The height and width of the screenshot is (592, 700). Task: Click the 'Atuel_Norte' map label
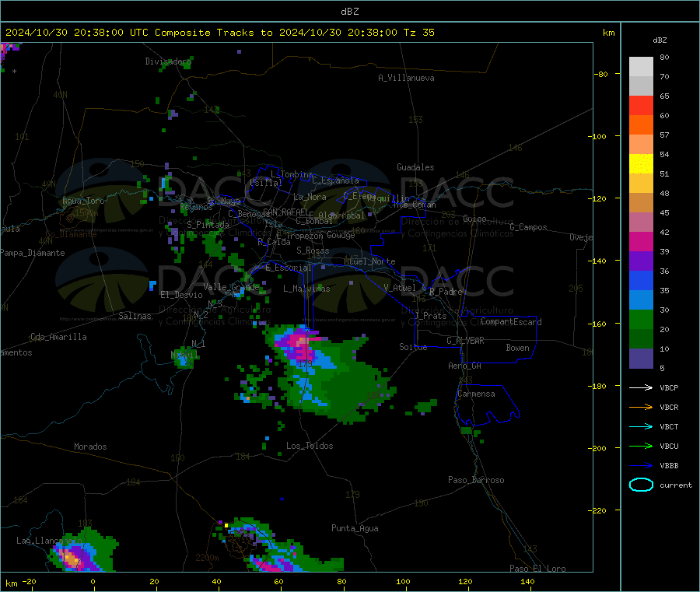369,261
